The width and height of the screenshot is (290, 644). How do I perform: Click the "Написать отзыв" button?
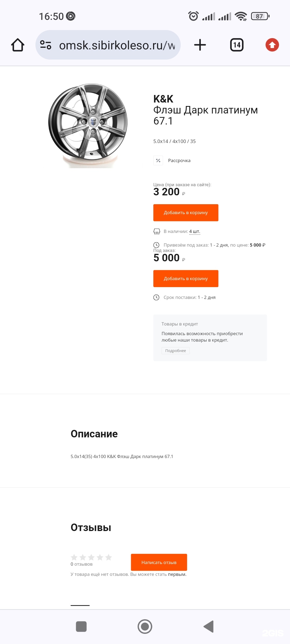159,562
